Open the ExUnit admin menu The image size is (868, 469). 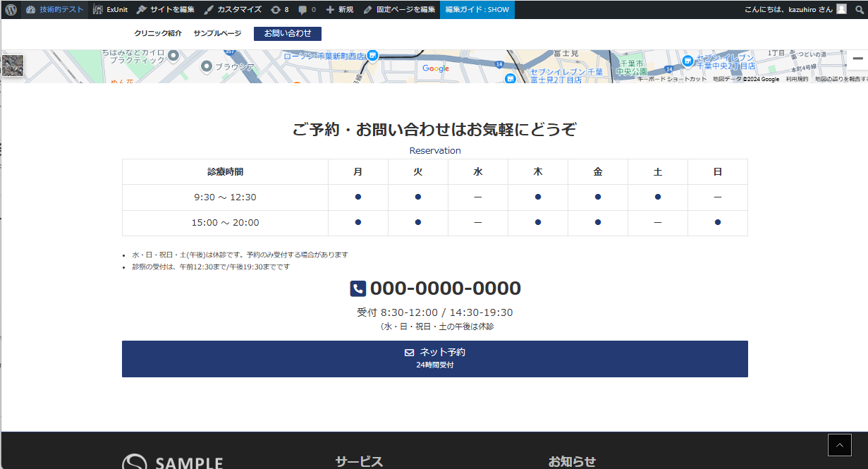pos(110,10)
